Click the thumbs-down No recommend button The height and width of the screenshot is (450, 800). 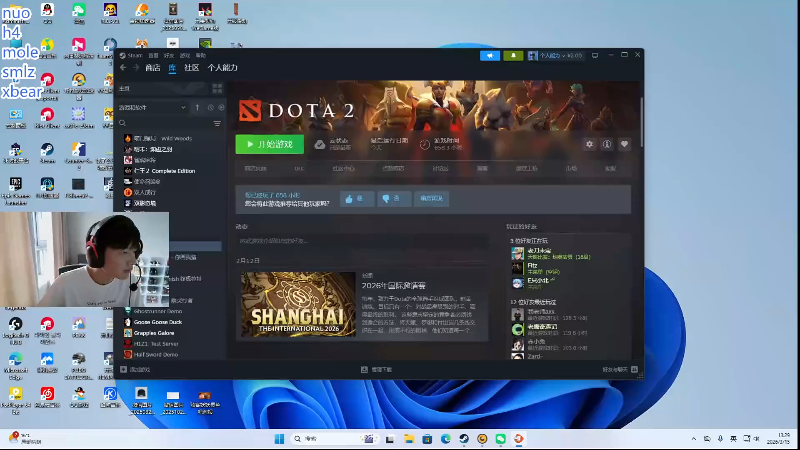tap(394, 198)
